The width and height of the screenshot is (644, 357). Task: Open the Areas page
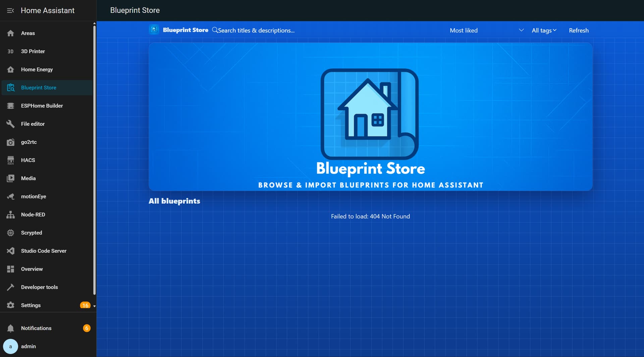[47, 33]
